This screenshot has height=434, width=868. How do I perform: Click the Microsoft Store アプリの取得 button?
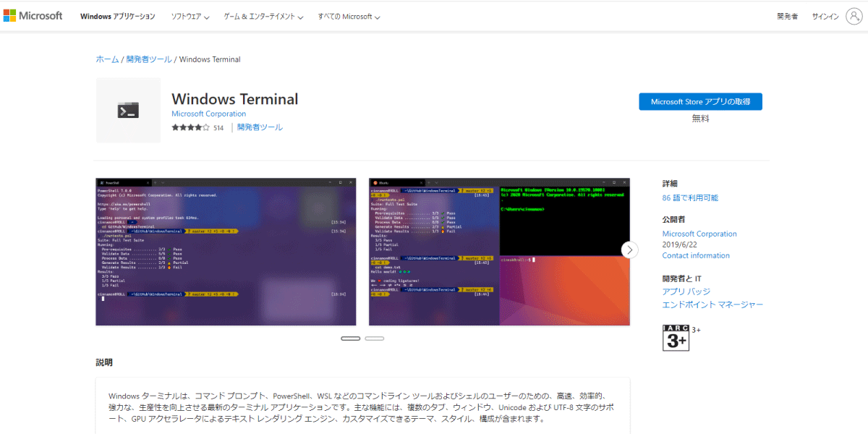(700, 102)
